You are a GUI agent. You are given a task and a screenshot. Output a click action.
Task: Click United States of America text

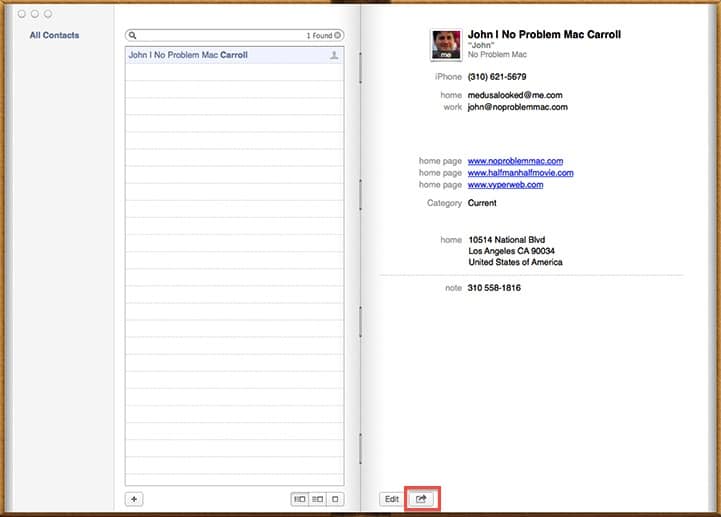click(515, 262)
